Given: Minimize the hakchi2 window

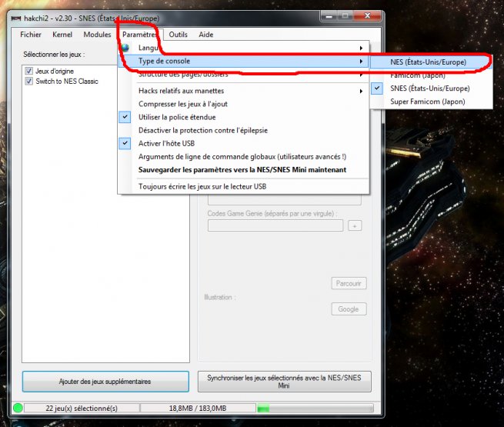Looking at the screenshot, I should tap(329, 16).
